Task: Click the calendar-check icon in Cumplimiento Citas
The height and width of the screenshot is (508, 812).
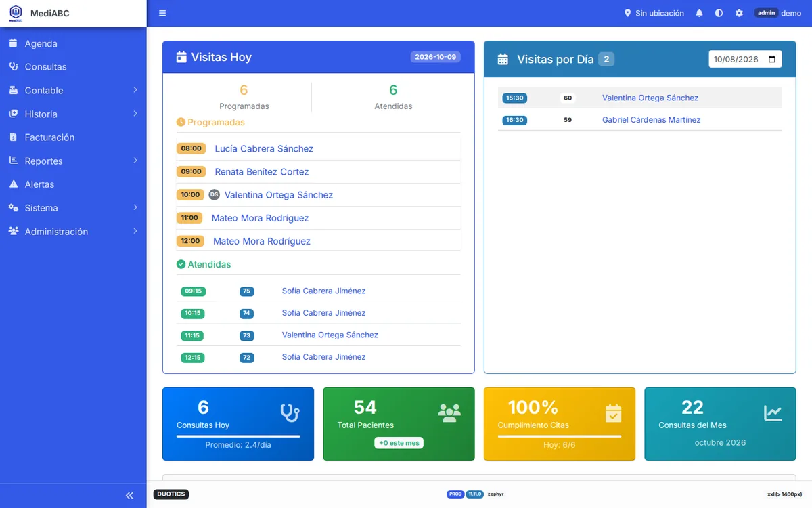Action: point(613,412)
